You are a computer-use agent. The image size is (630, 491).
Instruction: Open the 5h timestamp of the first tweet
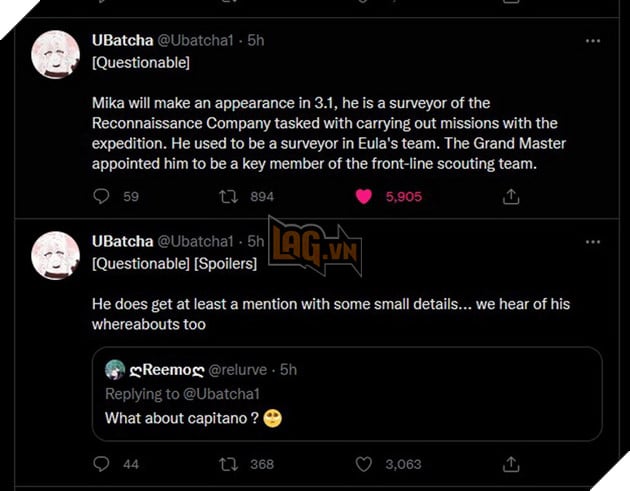(x=256, y=41)
